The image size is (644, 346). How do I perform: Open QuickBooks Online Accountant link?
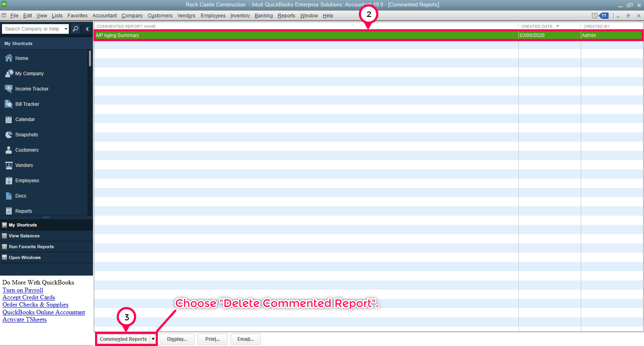point(44,312)
